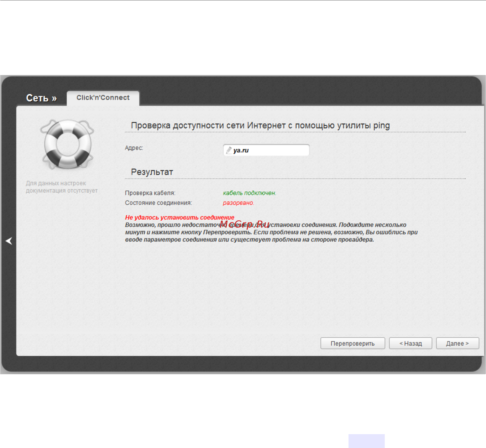Select the status text 'разорвано.'

click(238, 203)
